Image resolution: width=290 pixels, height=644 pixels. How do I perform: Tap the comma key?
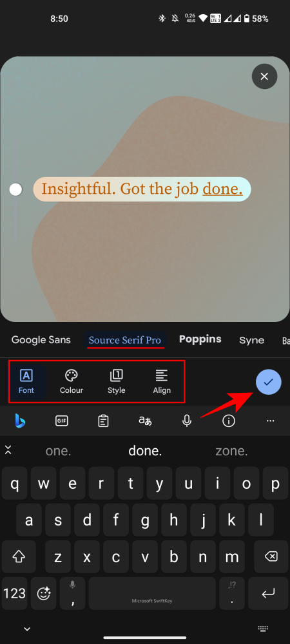tap(73, 593)
